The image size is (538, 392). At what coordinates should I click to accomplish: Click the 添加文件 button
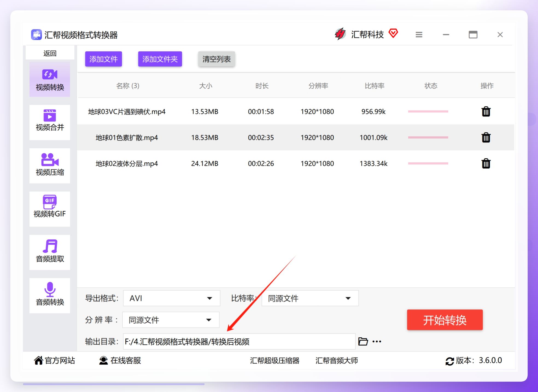[x=103, y=59]
